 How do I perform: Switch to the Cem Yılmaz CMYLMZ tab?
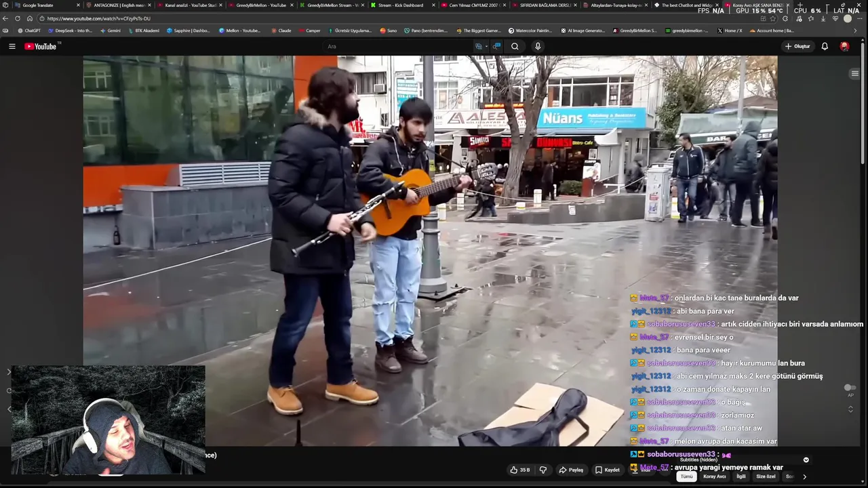tap(473, 5)
